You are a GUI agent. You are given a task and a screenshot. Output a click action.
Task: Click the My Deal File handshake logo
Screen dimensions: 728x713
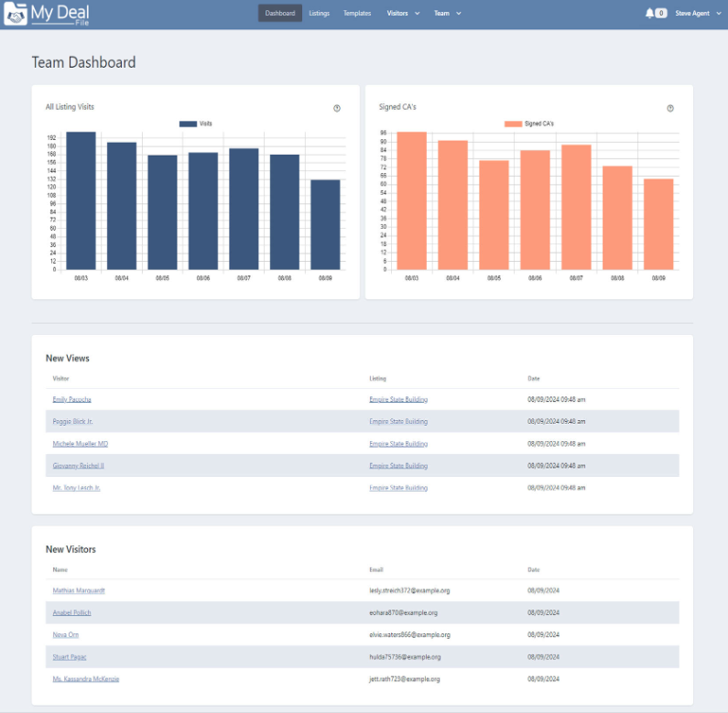point(16,14)
